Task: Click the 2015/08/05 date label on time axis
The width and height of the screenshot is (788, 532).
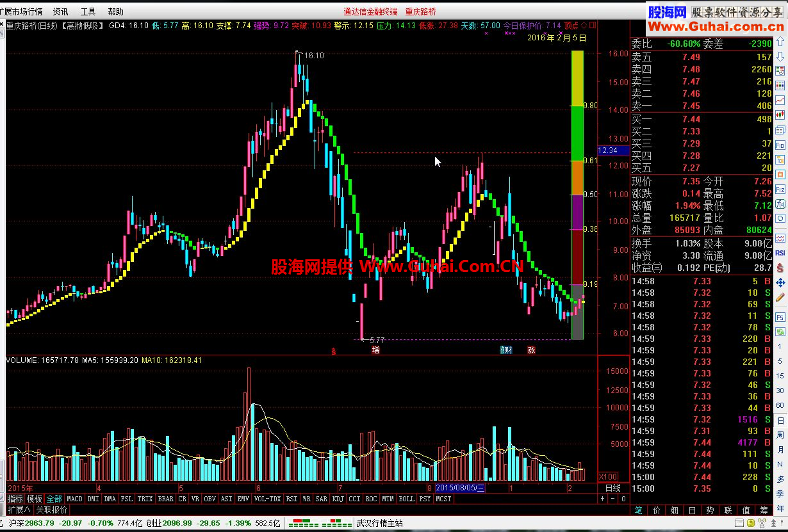Action: [x=461, y=488]
